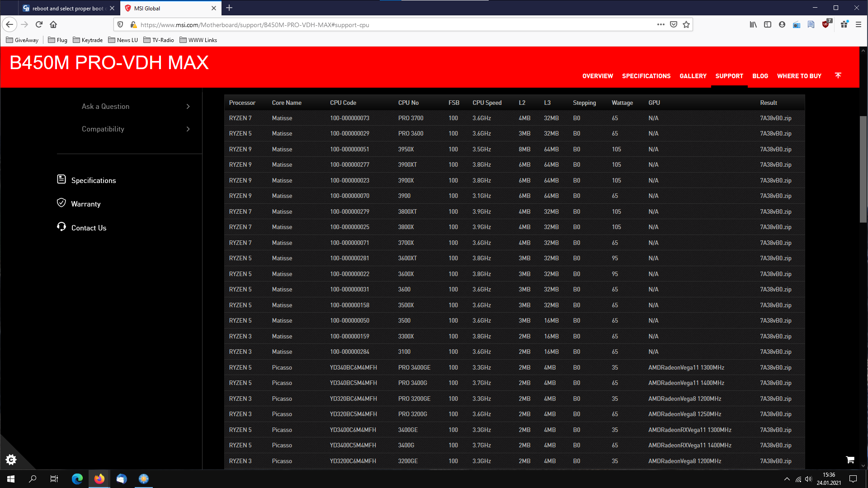Click the scroll-to-top arrow icon in the header
The width and height of the screenshot is (868, 488).
pos(838,75)
